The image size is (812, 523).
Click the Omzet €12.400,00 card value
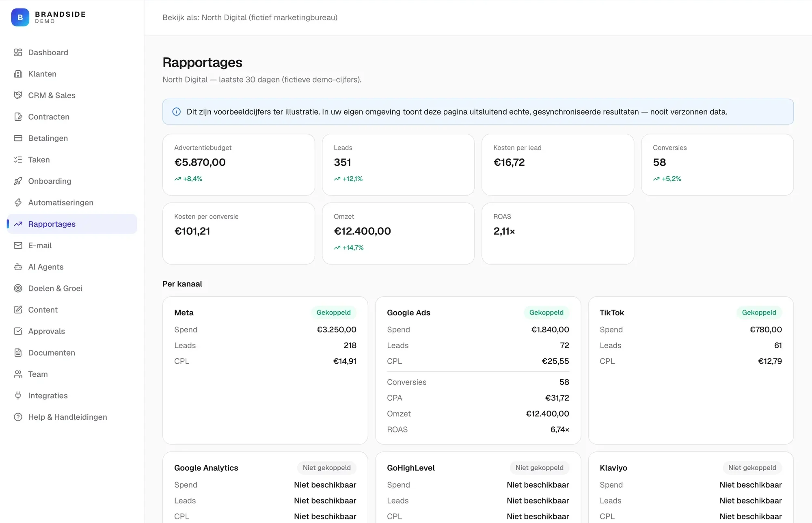tap(362, 231)
